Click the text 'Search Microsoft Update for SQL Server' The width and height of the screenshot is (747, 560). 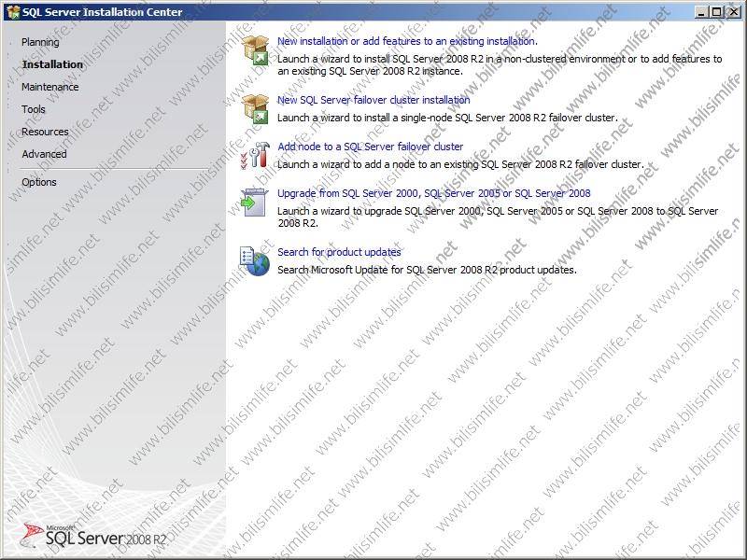[x=427, y=270]
